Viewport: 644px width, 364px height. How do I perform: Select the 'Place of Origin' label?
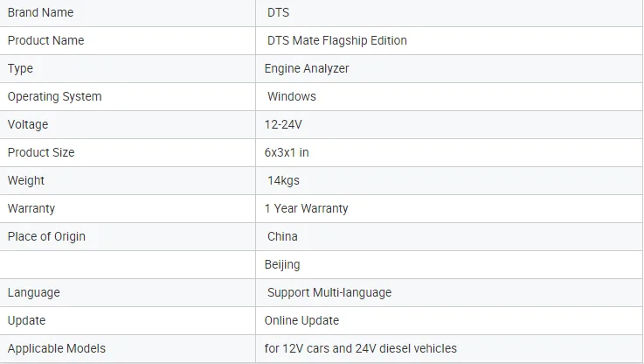coord(46,236)
